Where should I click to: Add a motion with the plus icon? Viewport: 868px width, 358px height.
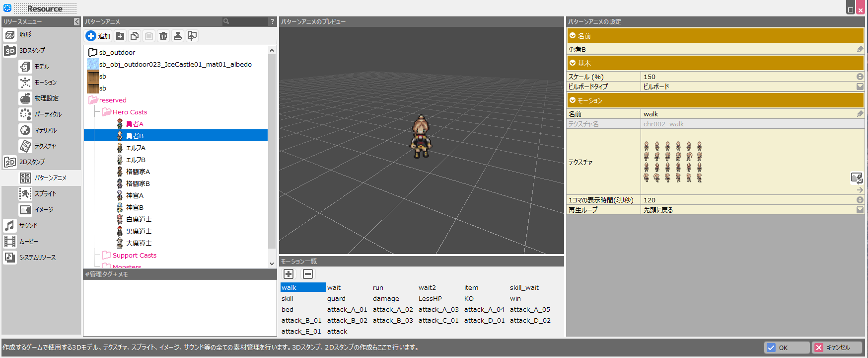(x=289, y=274)
